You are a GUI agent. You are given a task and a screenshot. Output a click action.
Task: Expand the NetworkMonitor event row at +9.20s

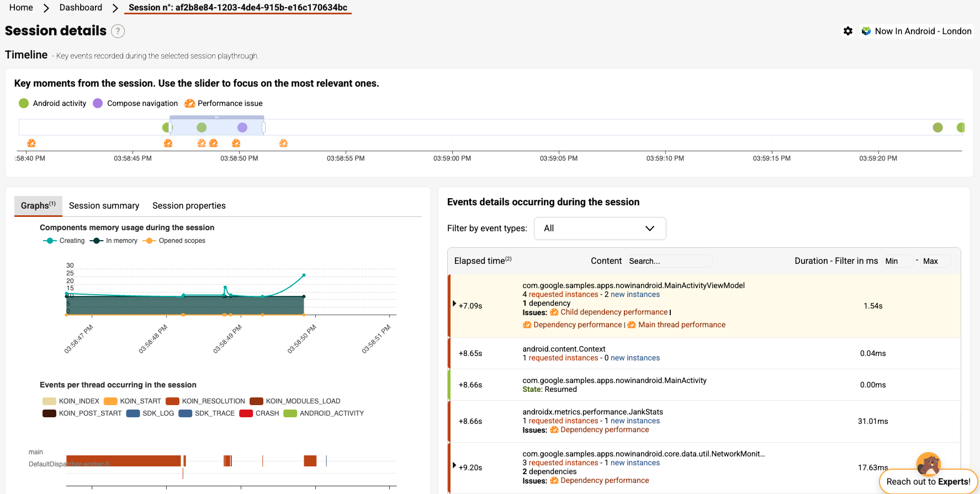click(454, 465)
